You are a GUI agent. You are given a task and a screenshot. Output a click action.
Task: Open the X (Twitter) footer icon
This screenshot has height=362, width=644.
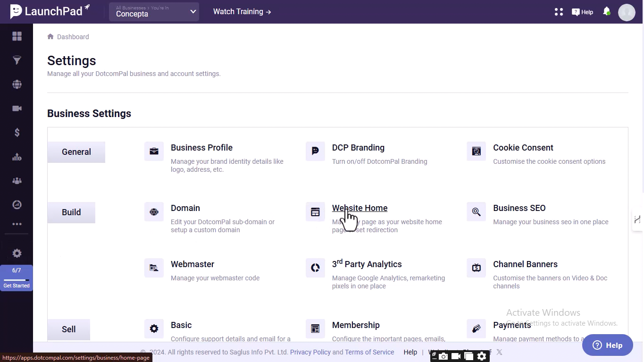(500, 352)
